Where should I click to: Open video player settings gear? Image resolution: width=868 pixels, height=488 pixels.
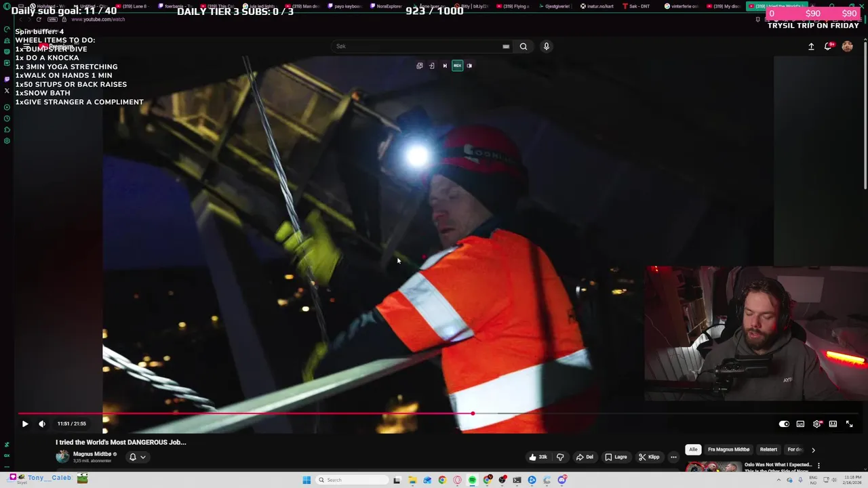817,424
